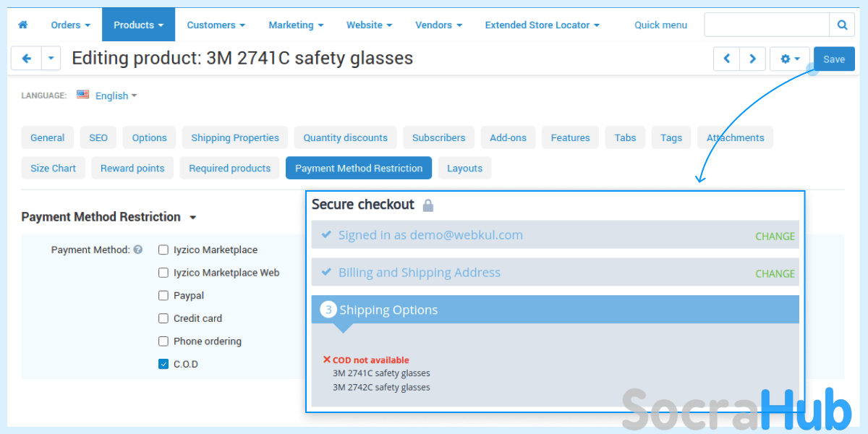Collapse the Payment Method Restriction section

tap(192, 217)
